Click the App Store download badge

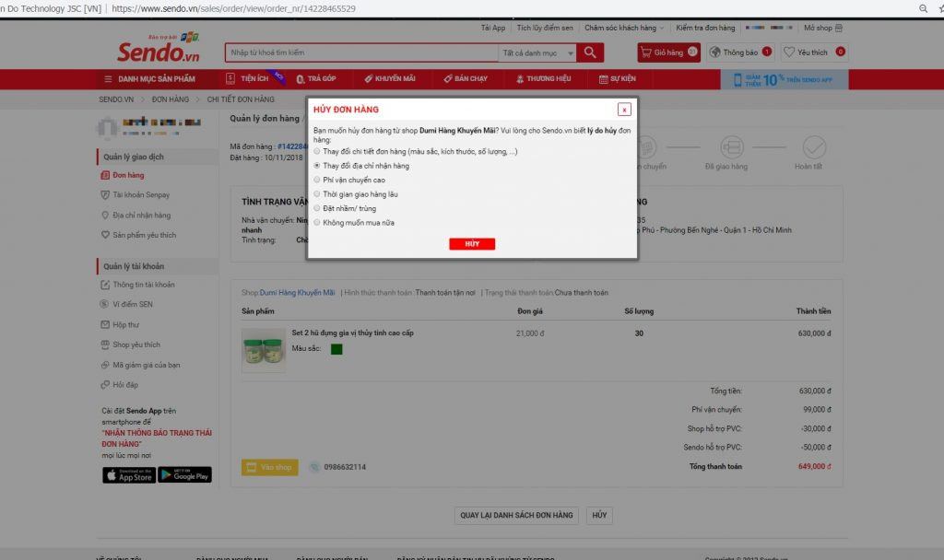[128, 474]
